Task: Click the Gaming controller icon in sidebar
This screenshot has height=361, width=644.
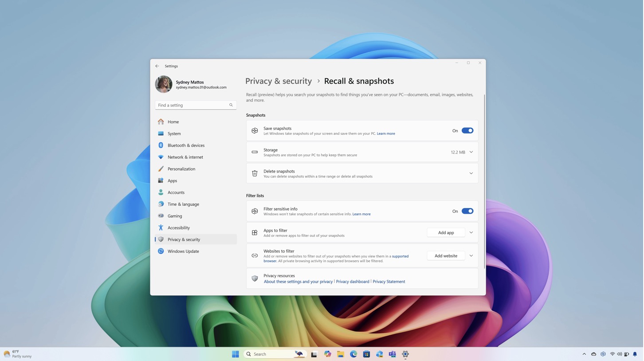Action: [161, 216]
